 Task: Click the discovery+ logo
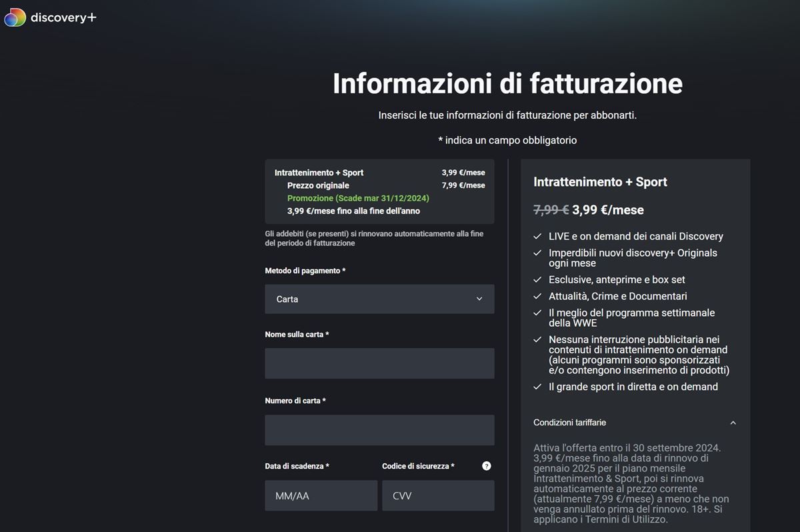click(x=51, y=17)
